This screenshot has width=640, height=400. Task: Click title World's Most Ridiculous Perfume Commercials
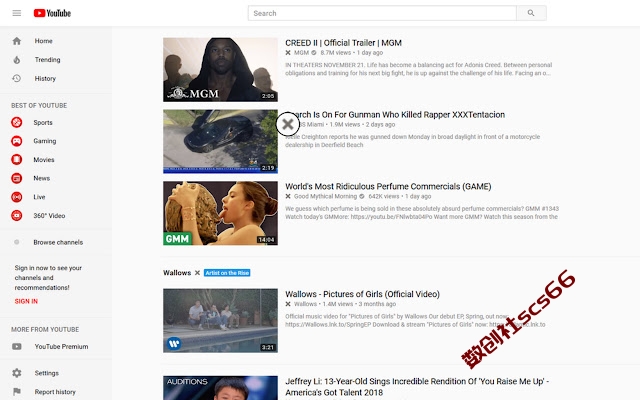pyautogui.click(x=388, y=187)
